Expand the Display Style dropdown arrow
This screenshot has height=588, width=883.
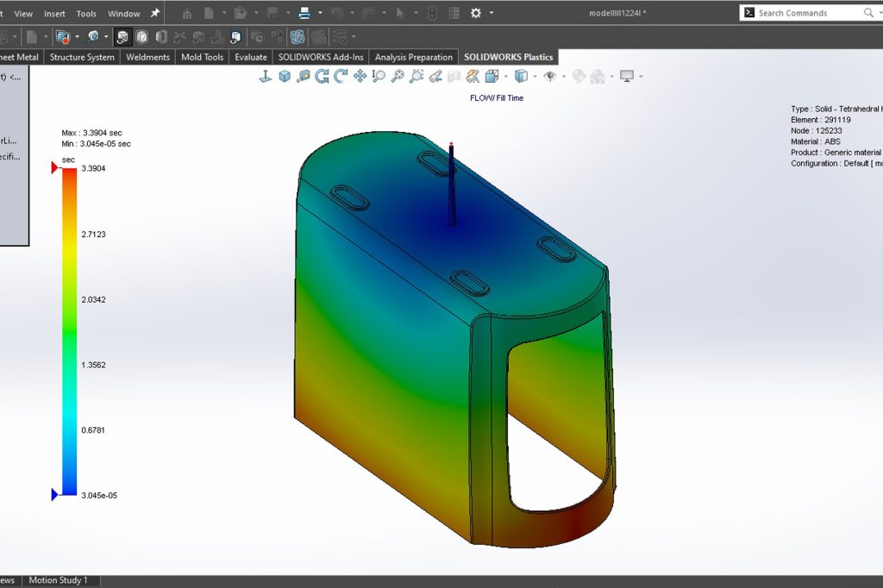pyautogui.click(x=535, y=77)
